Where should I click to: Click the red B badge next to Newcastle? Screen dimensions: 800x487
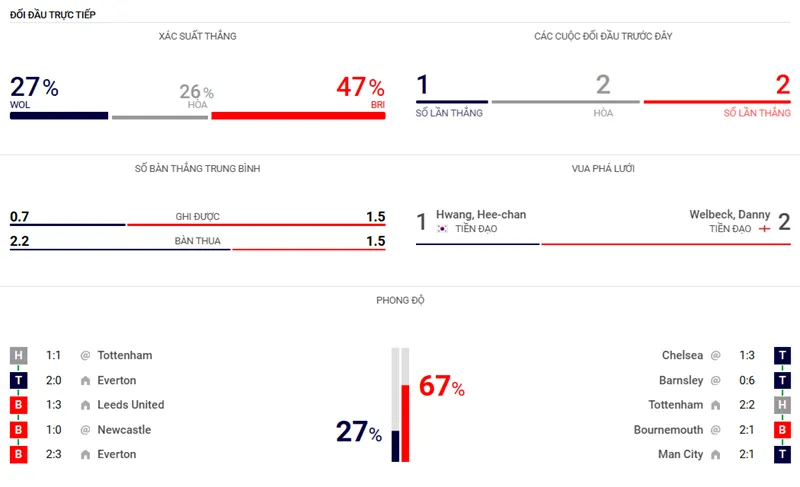18,430
